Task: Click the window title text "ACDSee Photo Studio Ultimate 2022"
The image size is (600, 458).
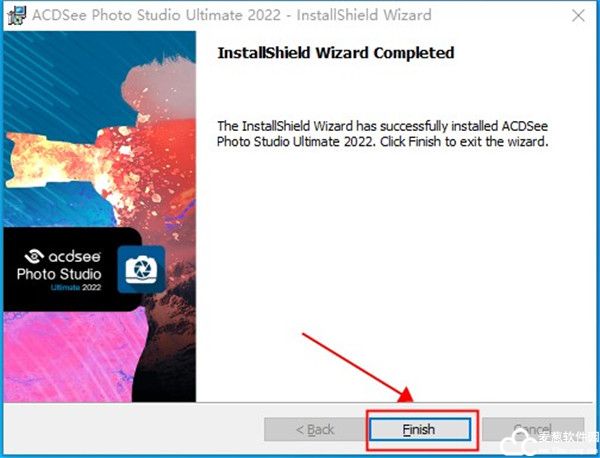Action: [157, 15]
